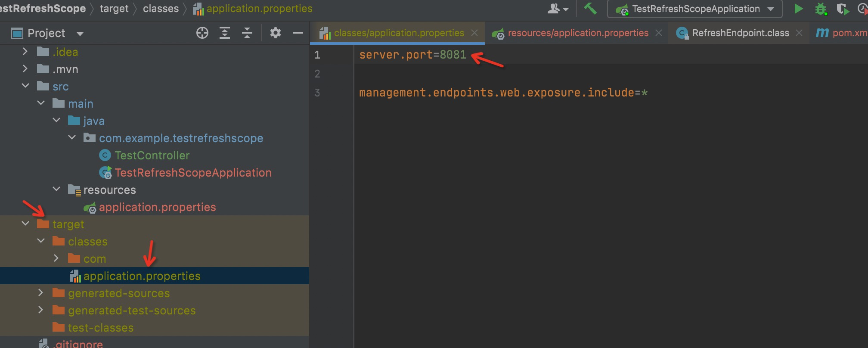Click the Expand All icon in Project panel
The image size is (868, 348).
point(225,33)
